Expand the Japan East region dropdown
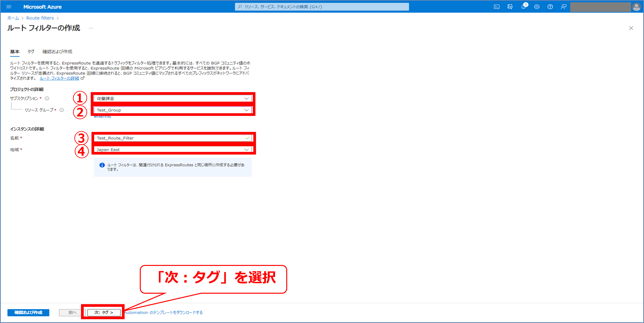 (x=246, y=150)
